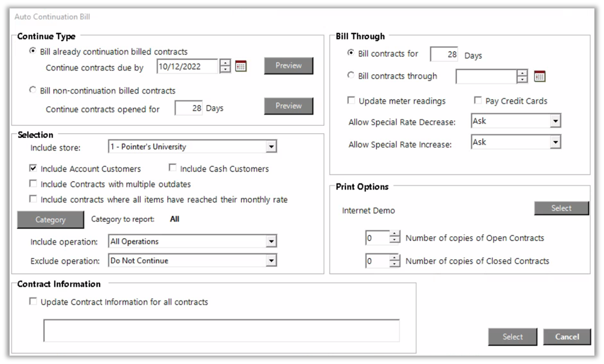This screenshot has height=364, width=604.
Task: Tick Update meter readings checkbox
Action: click(351, 101)
